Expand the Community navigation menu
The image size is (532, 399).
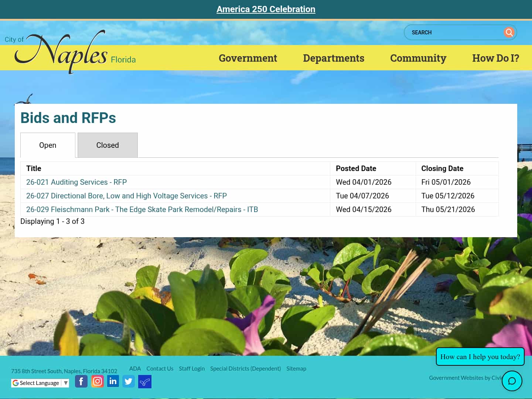[x=418, y=58]
